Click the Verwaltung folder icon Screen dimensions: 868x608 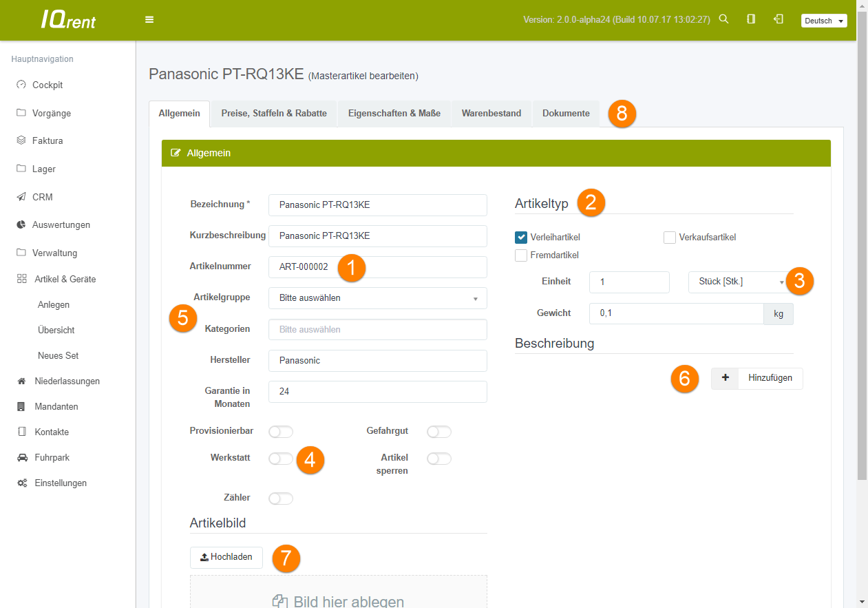(21, 253)
